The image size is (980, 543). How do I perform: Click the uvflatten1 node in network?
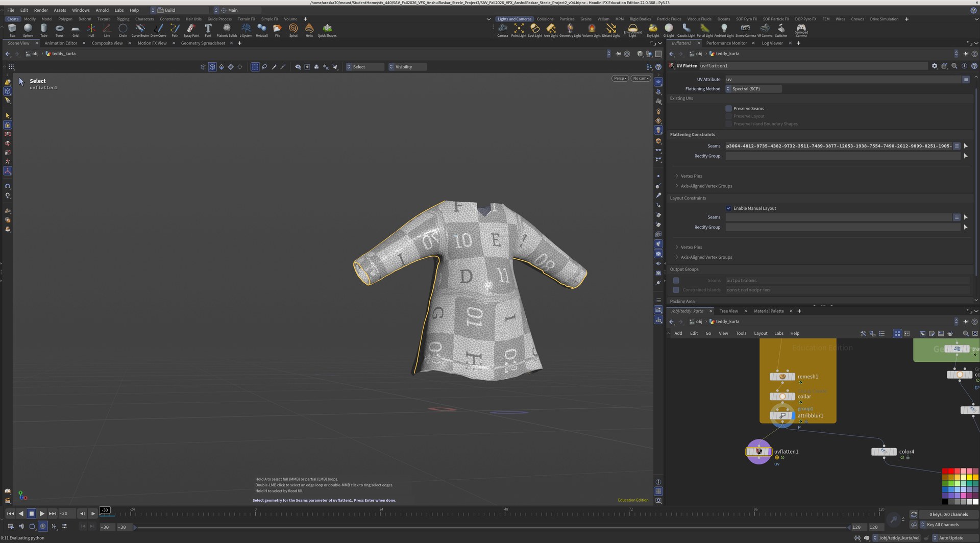click(759, 452)
